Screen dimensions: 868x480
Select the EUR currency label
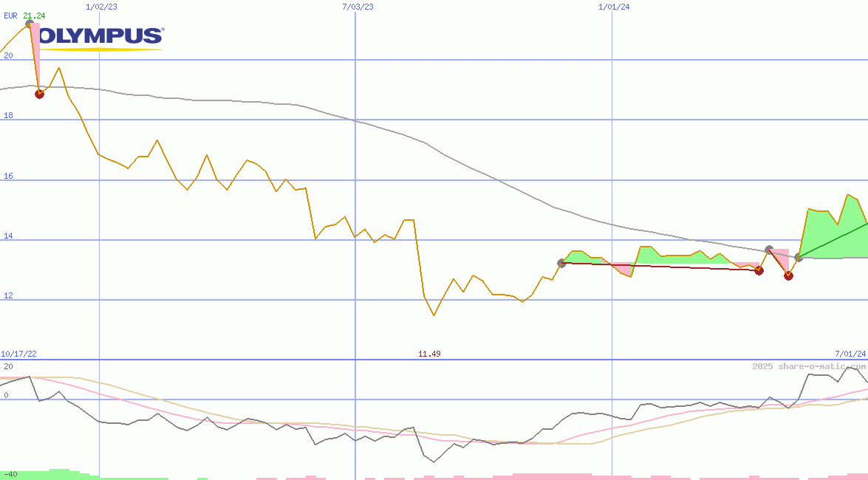click(10, 15)
